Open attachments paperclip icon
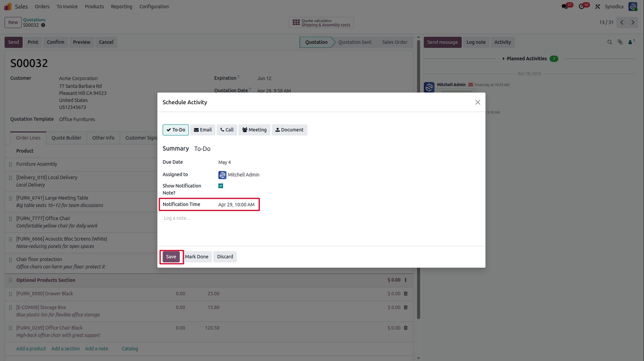This screenshot has height=361, width=644. 620,42
